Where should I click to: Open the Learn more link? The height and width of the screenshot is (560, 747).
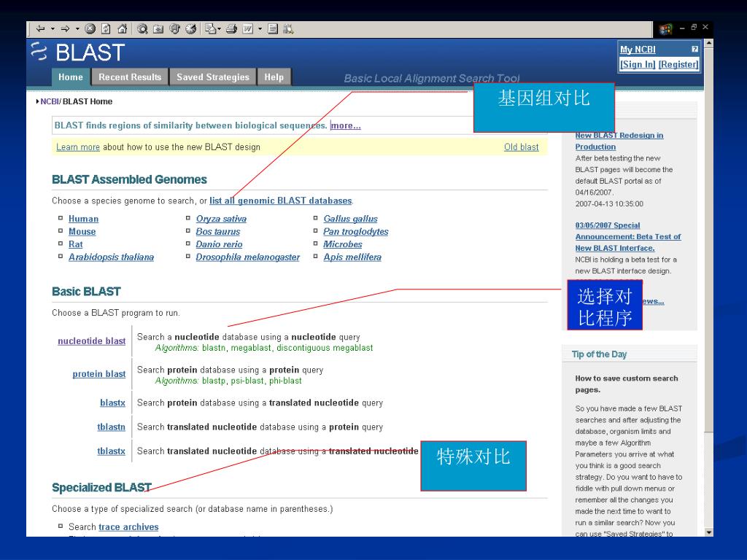pyautogui.click(x=78, y=147)
